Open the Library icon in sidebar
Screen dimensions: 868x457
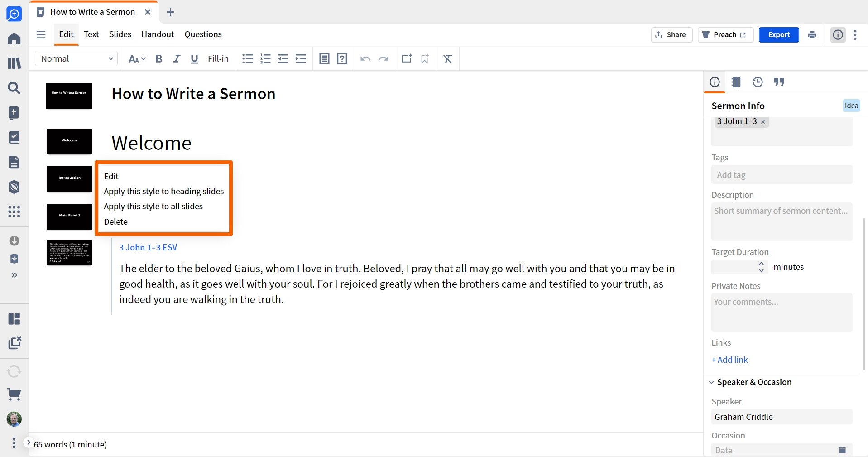click(x=14, y=63)
